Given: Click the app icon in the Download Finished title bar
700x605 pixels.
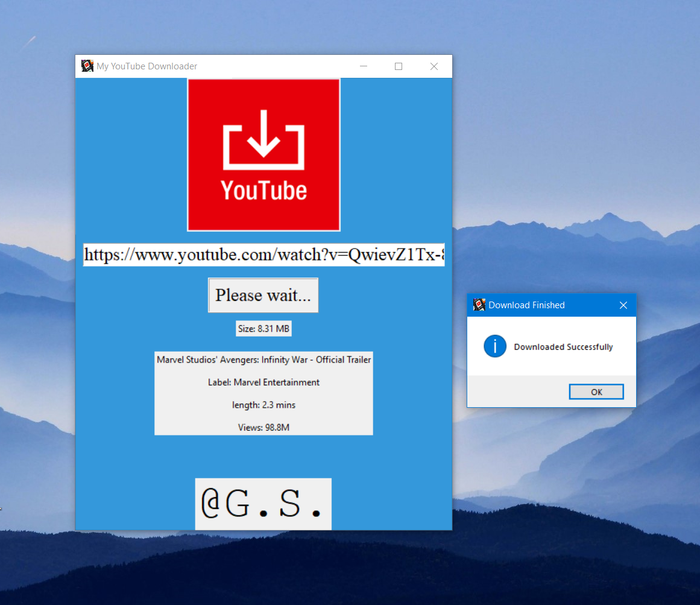Looking at the screenshot, I should [479, 305].
